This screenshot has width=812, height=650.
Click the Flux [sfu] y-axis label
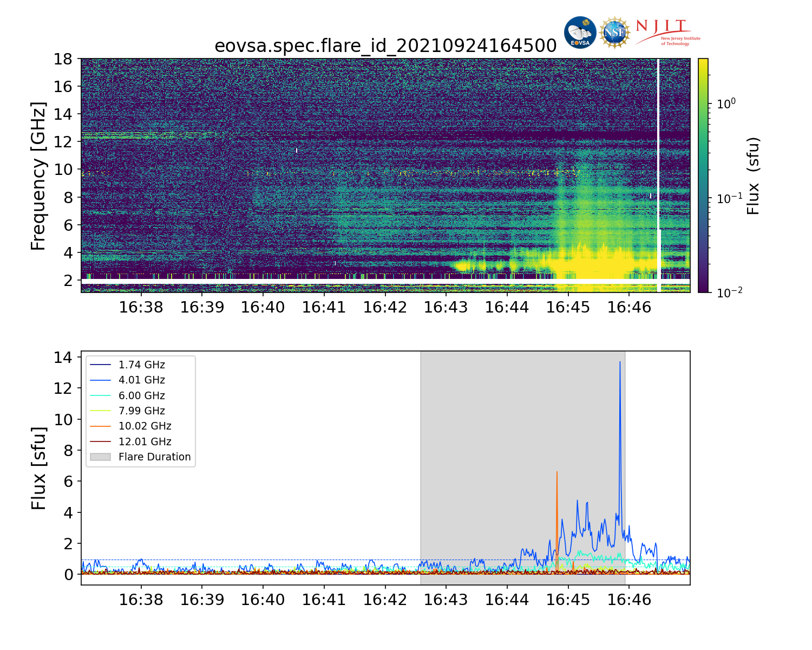coord(38,468)
